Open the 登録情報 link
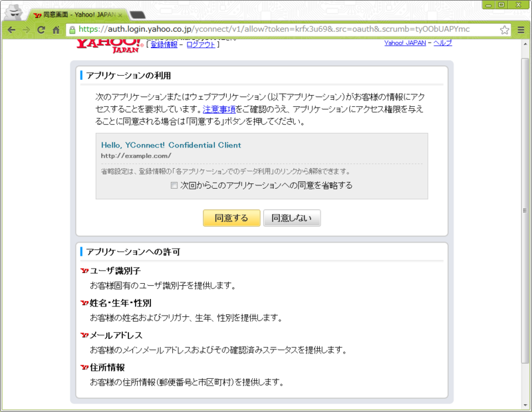The image size is (532, 412). pos(164,45)
